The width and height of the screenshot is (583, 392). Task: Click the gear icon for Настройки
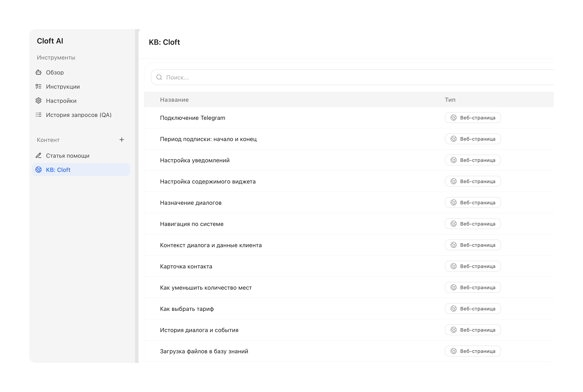click(x=38, y=101)
